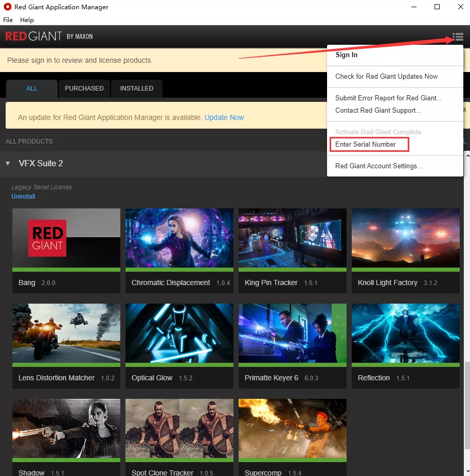Open the Help menu
The width and height of the screenshot is (470, 476).
point(27,20)
